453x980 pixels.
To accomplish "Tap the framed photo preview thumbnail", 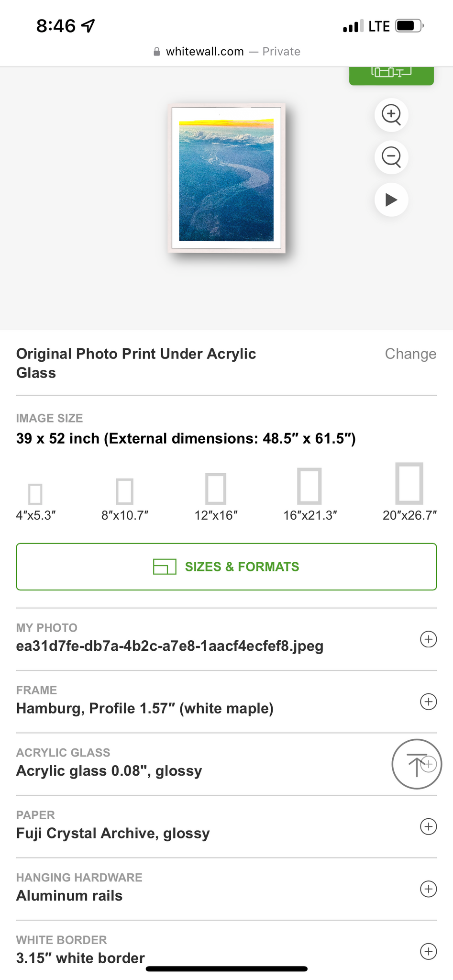I will (227, 178).
